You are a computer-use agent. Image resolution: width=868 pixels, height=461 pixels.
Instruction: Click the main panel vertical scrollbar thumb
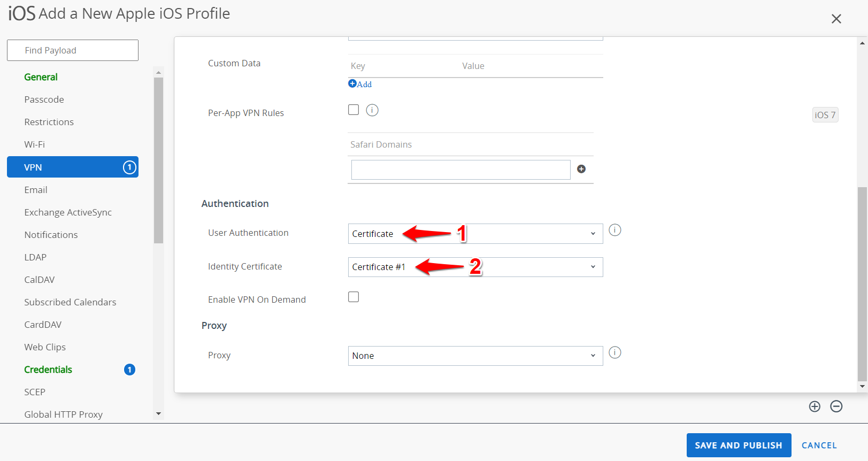point(862,285)
